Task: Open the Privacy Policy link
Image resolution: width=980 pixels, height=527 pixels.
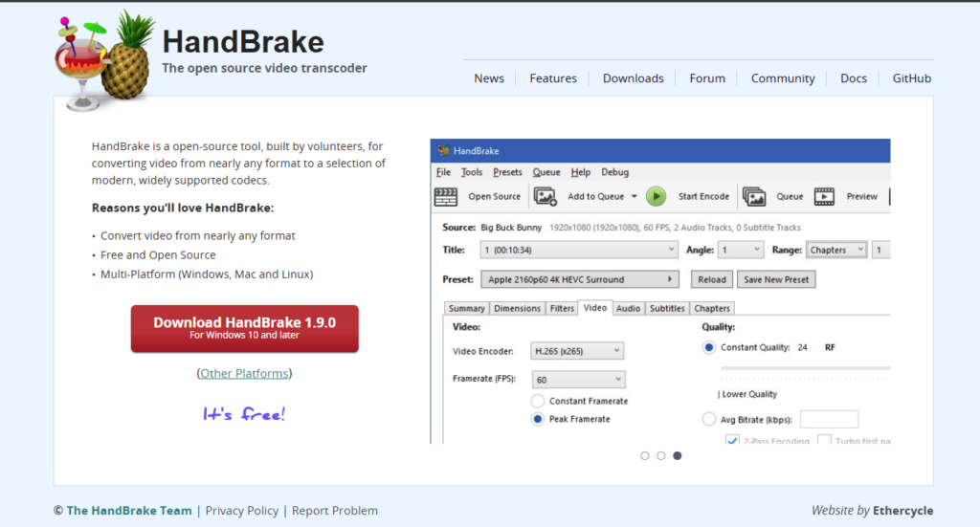Action: [x=242, y=510]
